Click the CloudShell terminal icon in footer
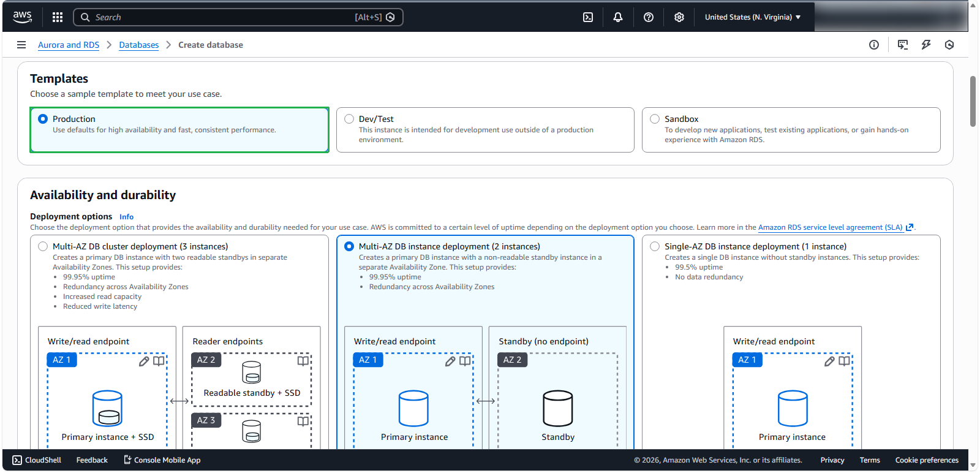The height and width of the screenshot is (473, 980). pyautogui.click(x=17, y=460)
